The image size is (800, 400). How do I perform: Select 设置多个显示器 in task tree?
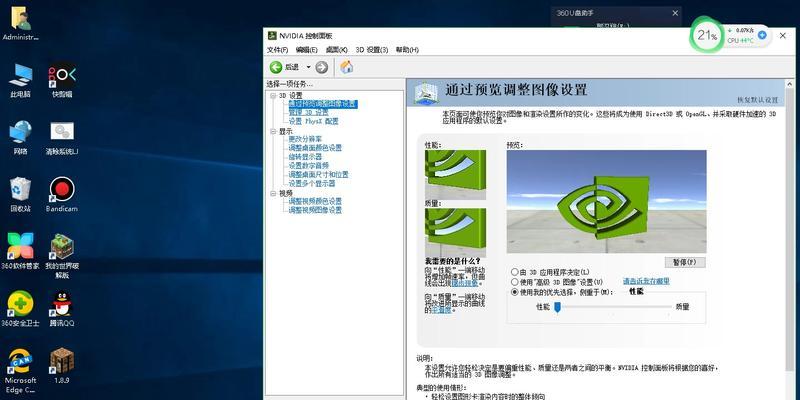coord(312,183)
